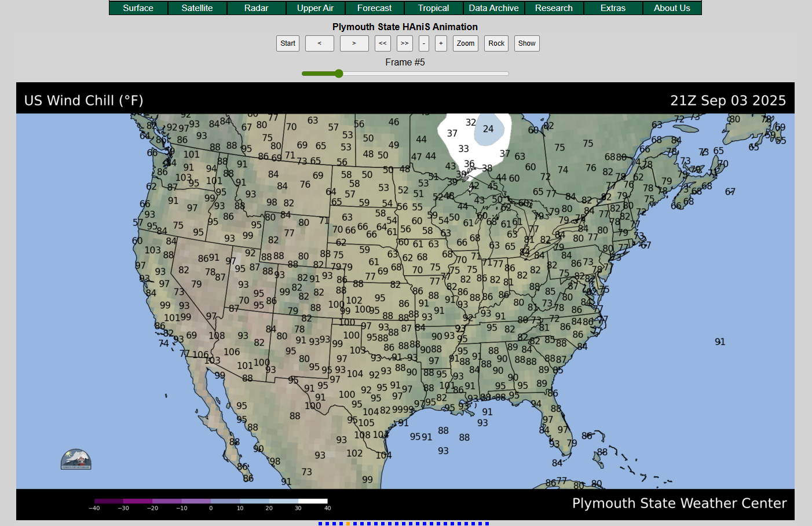The image size is (812, 526).
Task: Visit the Research page
Action: [554, 8]
